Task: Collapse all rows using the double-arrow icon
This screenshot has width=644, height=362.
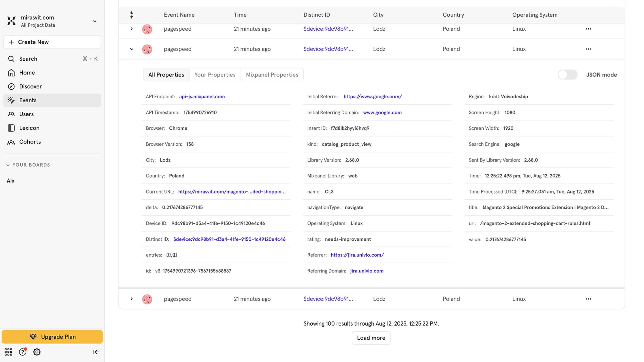Action: tap(132, 15)
